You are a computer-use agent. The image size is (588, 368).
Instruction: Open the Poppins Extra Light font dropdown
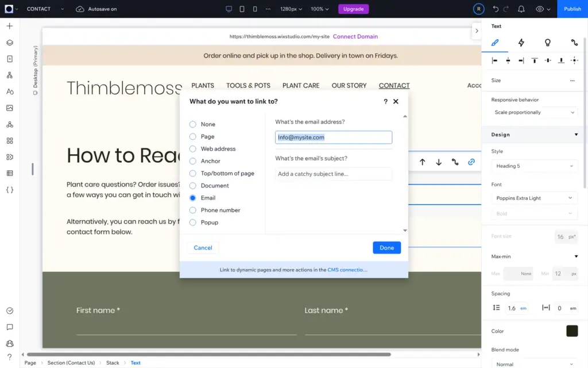click(x=534, y=198)
